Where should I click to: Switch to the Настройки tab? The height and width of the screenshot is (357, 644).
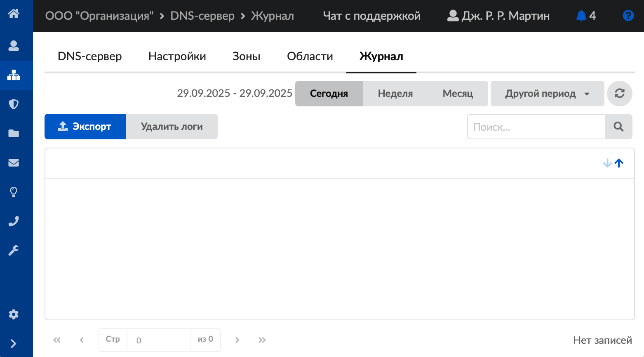(x=177, y=56)
